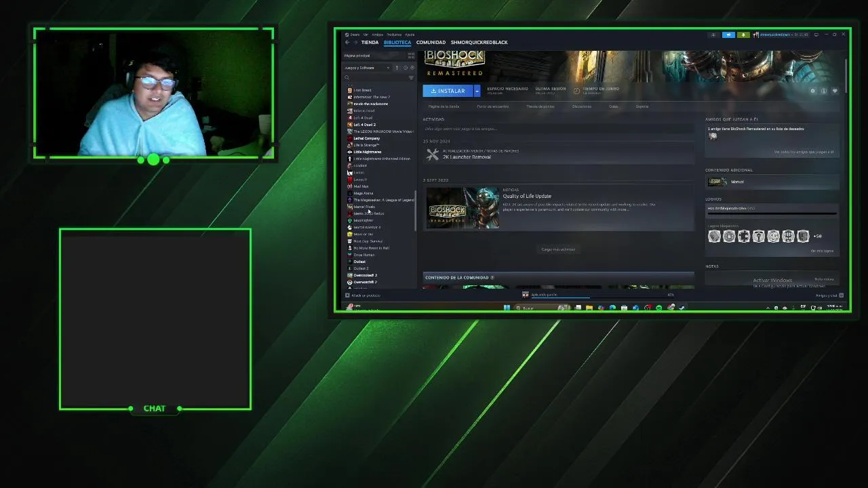Click the achievements progress bar
This screenshot has width=868, height=488.
772,213
